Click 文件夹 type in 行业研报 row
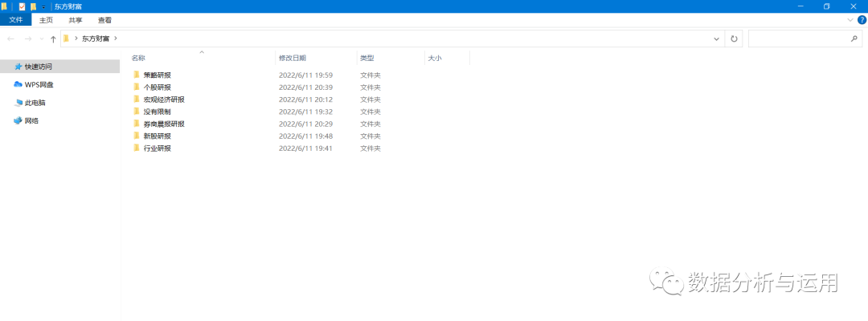Image resolution: width=868 pixels, height=321 pixels. [371, 148]
